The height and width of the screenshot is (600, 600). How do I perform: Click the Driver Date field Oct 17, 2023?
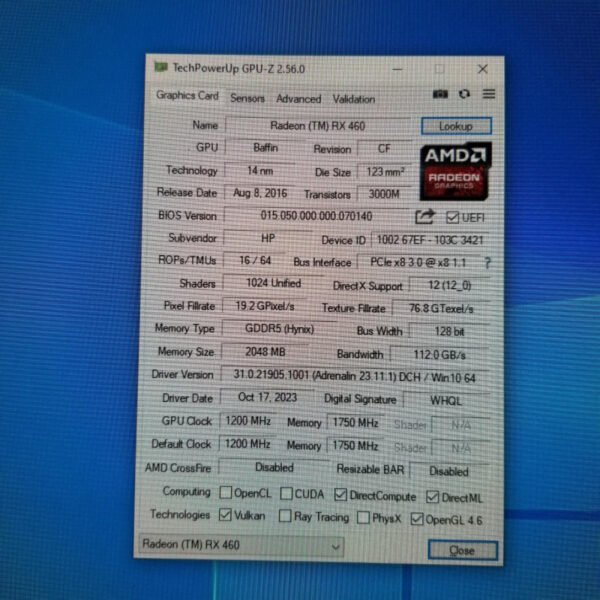point(267,398)
